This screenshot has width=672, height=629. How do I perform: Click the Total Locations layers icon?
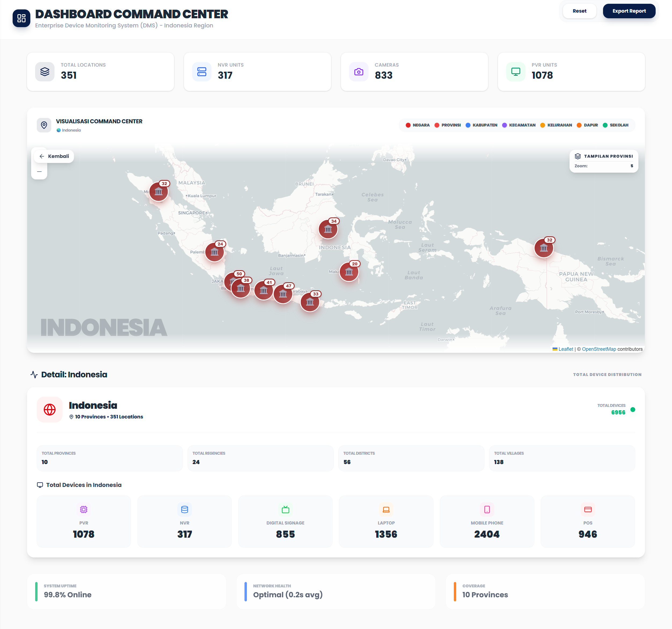click(45, 72)
